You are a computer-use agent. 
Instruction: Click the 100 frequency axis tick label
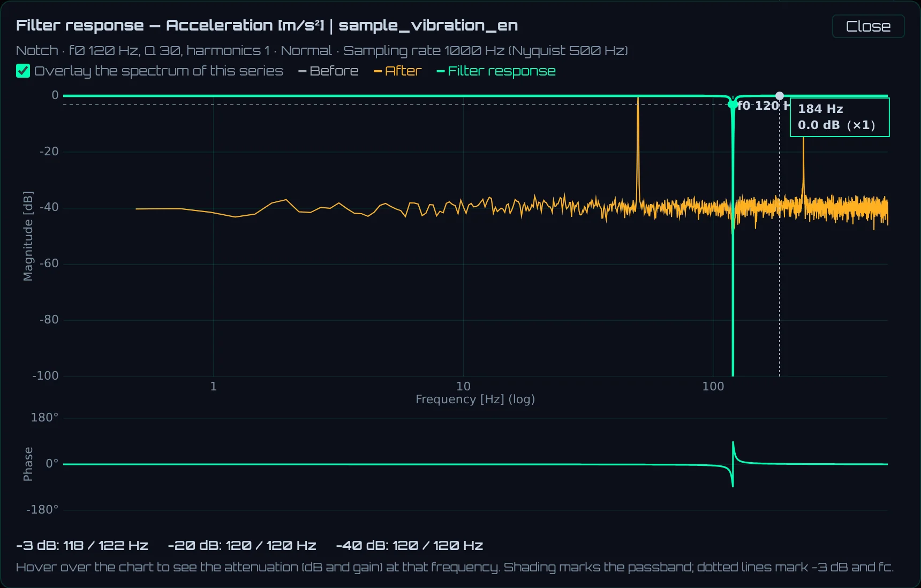713,386
